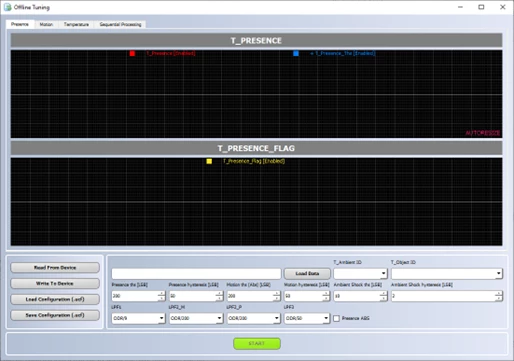Expand the LPF1 filter dropdown
514x361 pixels.
click(x=138, y=318)
